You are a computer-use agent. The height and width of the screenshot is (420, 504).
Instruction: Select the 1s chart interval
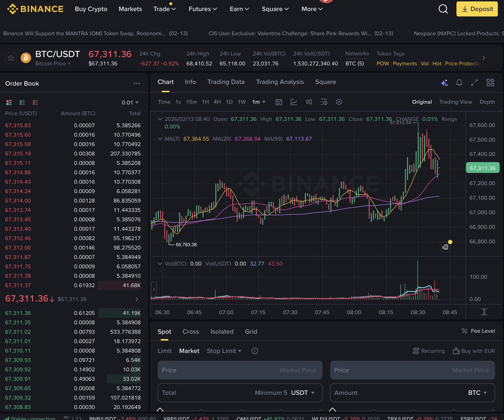click(x=178, y=102)
